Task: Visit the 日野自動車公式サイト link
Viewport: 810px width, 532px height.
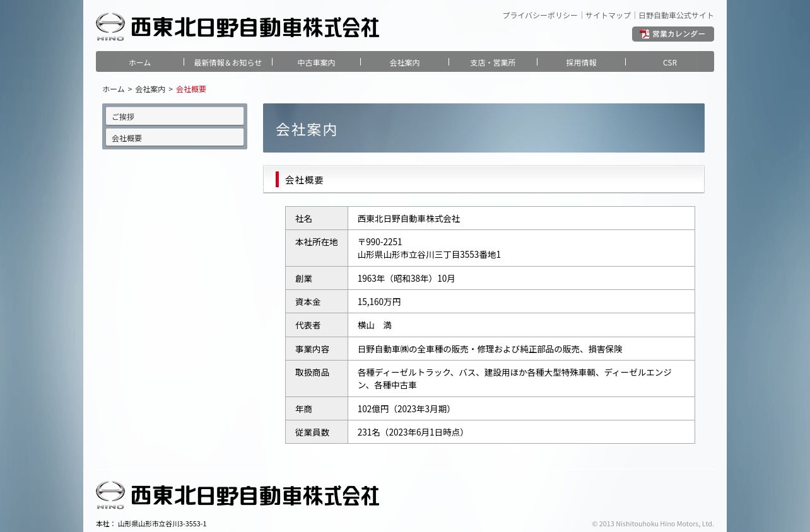Action: [676, 15]
